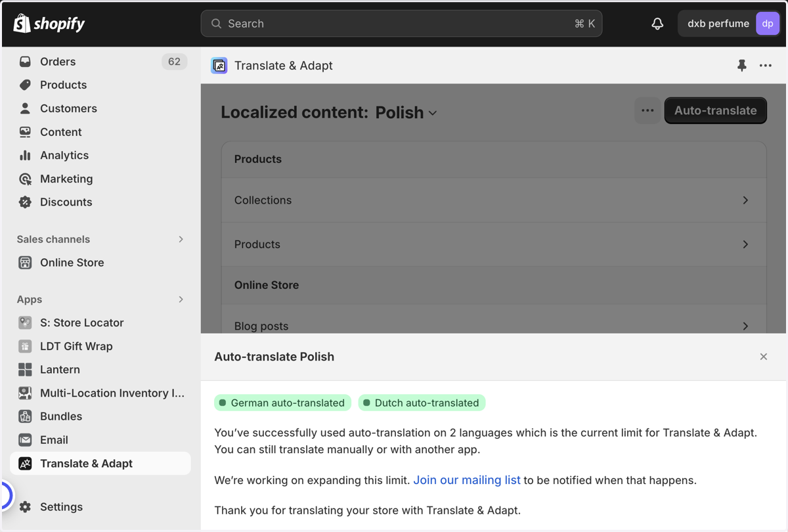Screen dimensions: 788x532
Task: Click the Auto-translate Polish dialog title
Action: tap(274, 357)
